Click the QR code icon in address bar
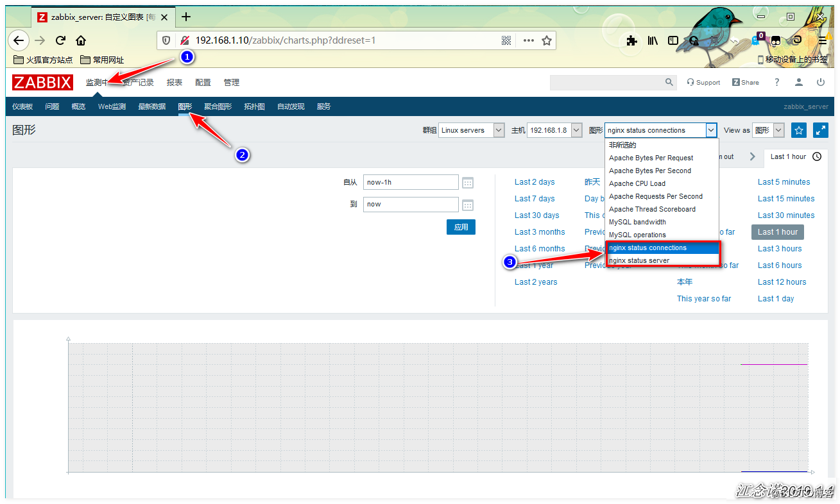 [x=506, y=40]
